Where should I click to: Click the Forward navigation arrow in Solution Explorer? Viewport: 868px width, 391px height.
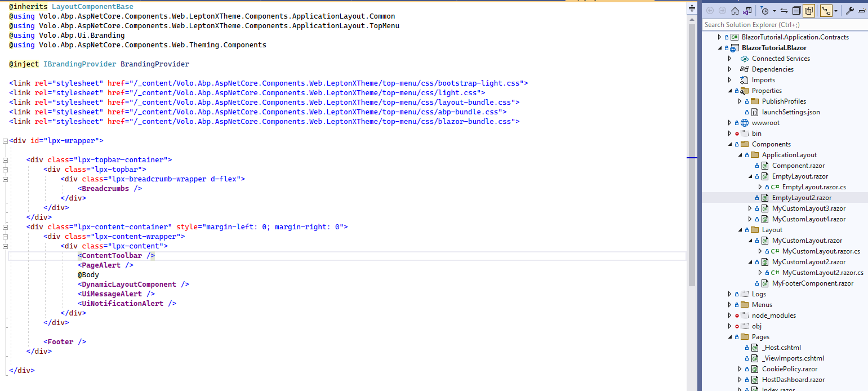tap(722, 11)
